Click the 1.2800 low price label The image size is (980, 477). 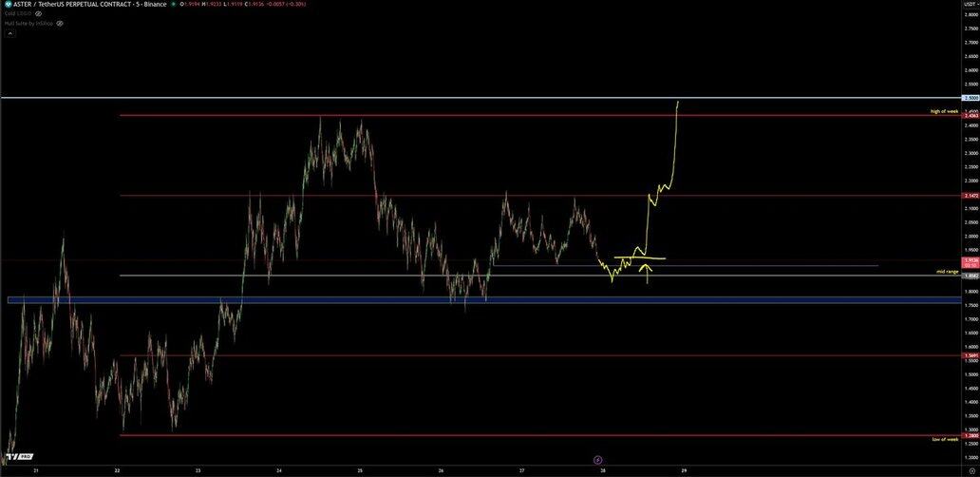[969, 436]
